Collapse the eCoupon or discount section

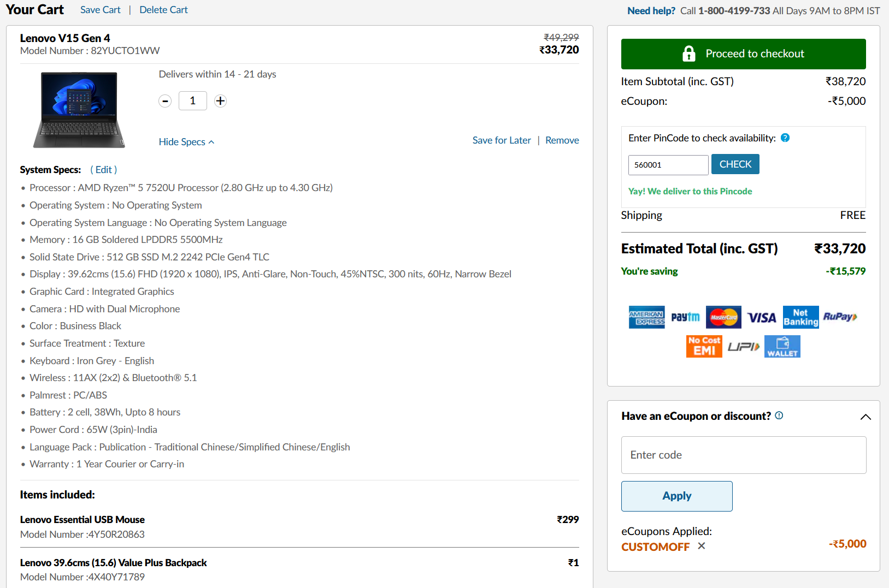tap(866, 417)
